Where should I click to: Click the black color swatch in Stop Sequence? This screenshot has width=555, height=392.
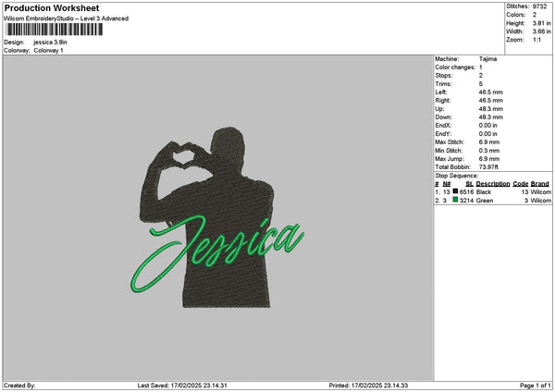pos(455,191)
